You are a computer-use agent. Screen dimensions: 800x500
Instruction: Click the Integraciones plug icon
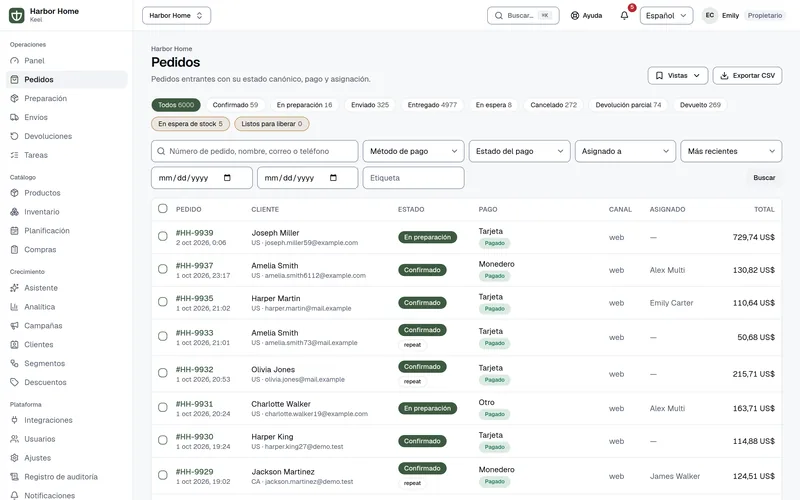(x=14, y=420)
